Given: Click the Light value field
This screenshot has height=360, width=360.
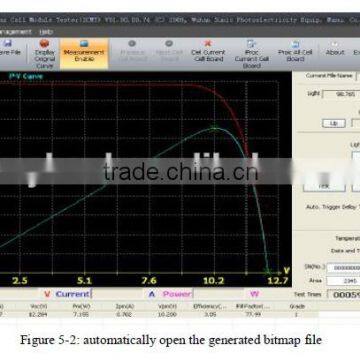Looking at the screenshot, I should point(341,95).
